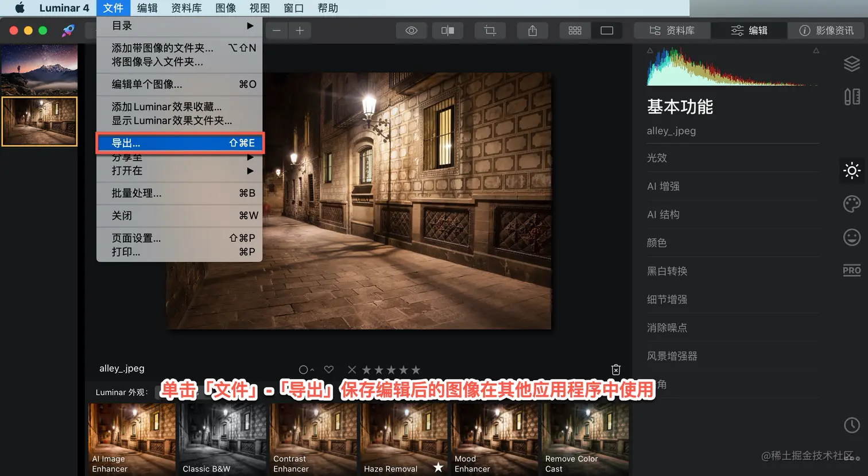Screen dimensions: 868x476
Task: Select the Portrait face icon
Action: click(852, 237)
